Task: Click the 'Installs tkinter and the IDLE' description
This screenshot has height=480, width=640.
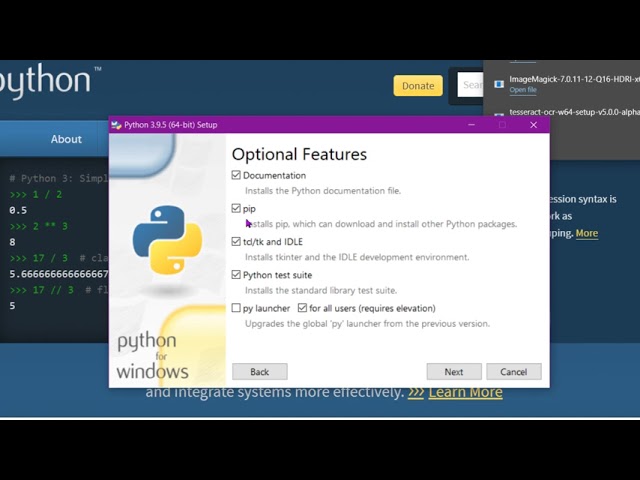Action: 357,257
